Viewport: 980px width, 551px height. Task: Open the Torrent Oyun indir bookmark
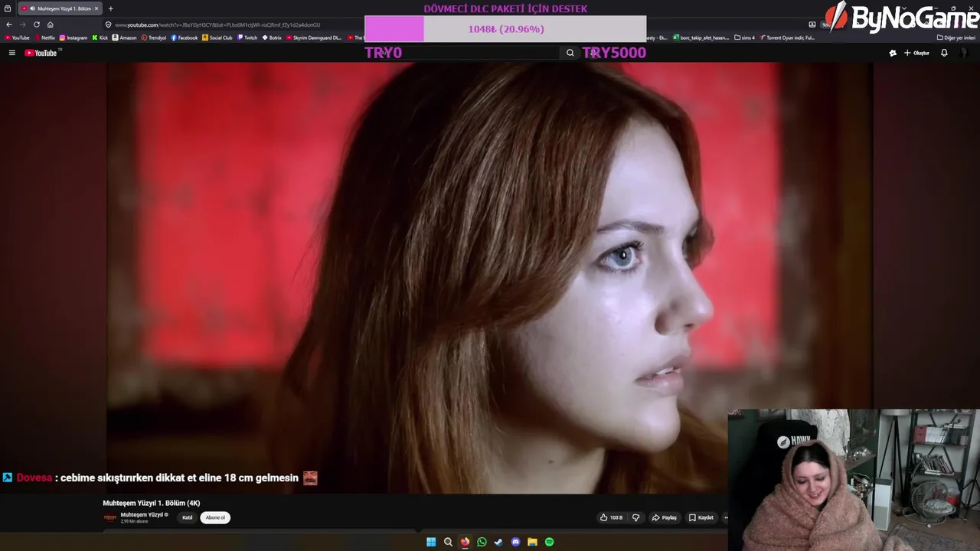(787, 37)
